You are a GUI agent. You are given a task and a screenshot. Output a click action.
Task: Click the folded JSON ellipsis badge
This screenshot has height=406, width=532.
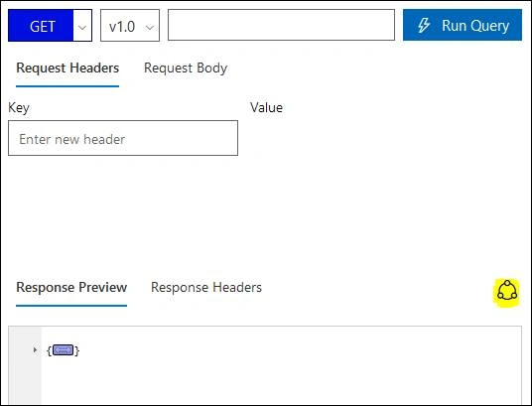point(64,350)
